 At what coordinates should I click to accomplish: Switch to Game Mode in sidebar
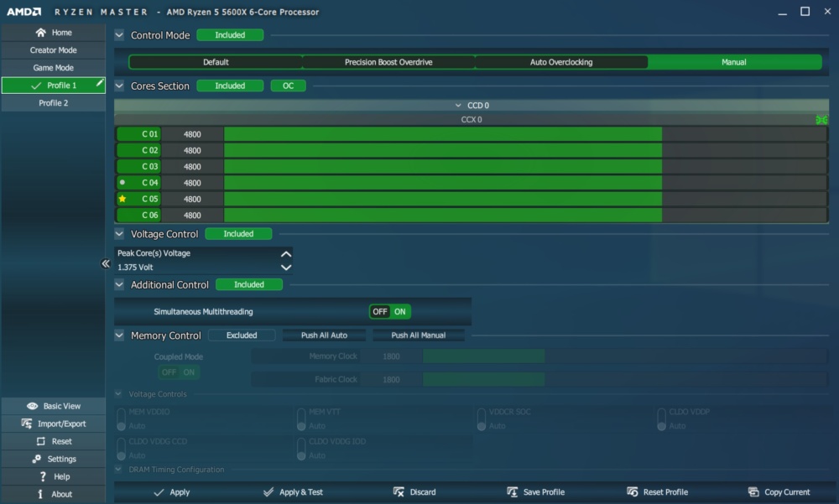pyautogui.click(x=54, y=68)
